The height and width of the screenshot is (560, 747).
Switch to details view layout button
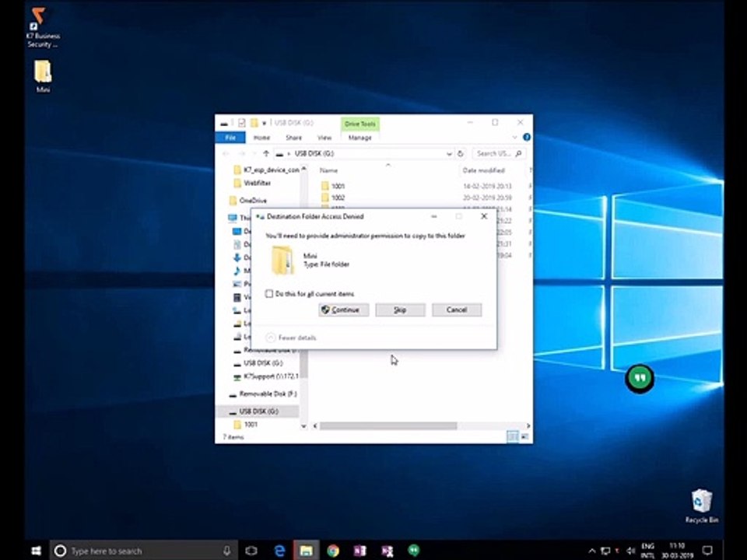[513, 436]
